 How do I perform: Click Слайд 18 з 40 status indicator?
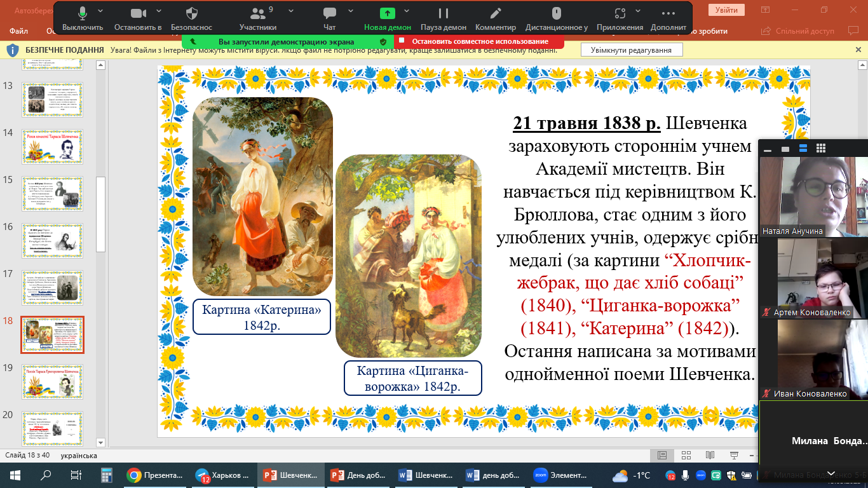(26, 456)
